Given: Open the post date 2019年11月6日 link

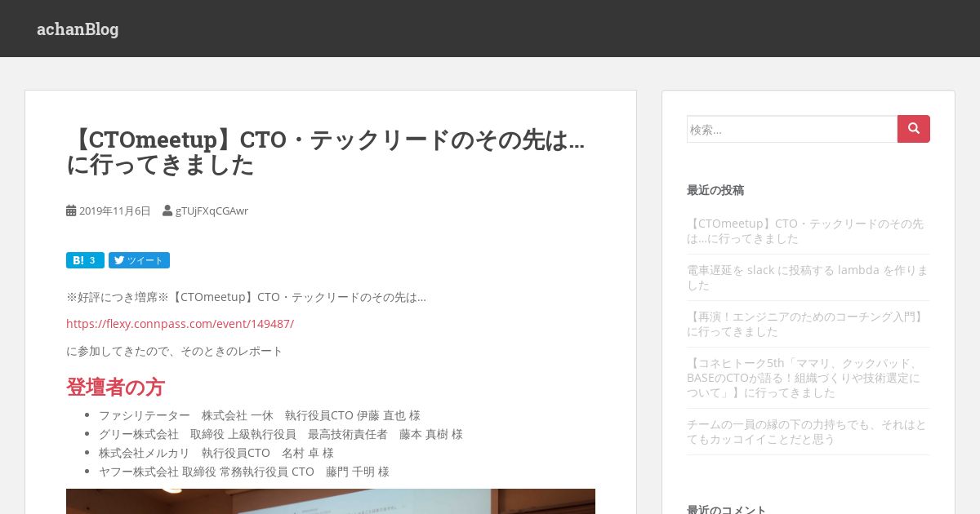Looking at the screenshot, I should click(x=115, y=210).
